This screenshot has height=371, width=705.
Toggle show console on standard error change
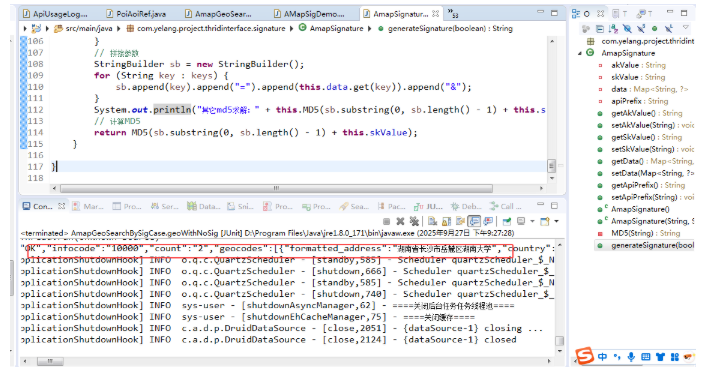(x=488, y=221)
